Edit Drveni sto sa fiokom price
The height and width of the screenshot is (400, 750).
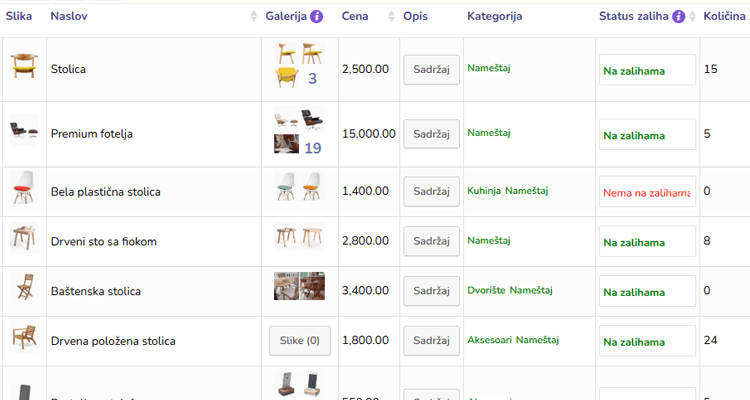pos(365,241)
